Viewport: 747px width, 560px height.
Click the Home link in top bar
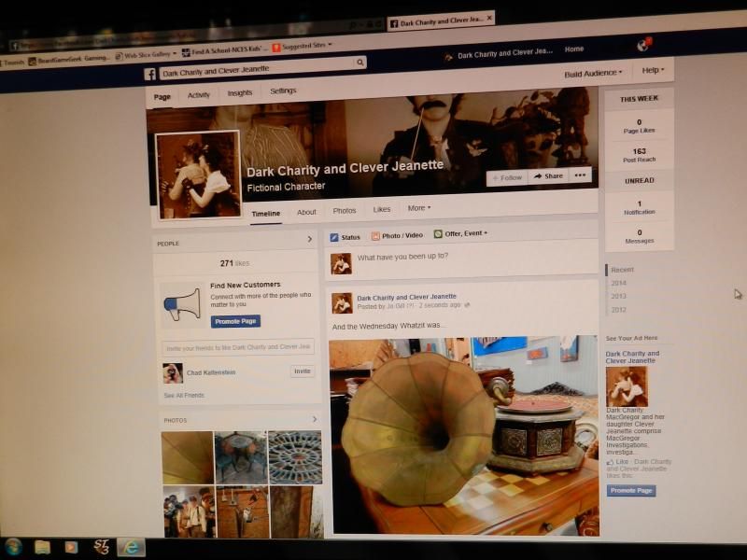[x=574, y=49]
